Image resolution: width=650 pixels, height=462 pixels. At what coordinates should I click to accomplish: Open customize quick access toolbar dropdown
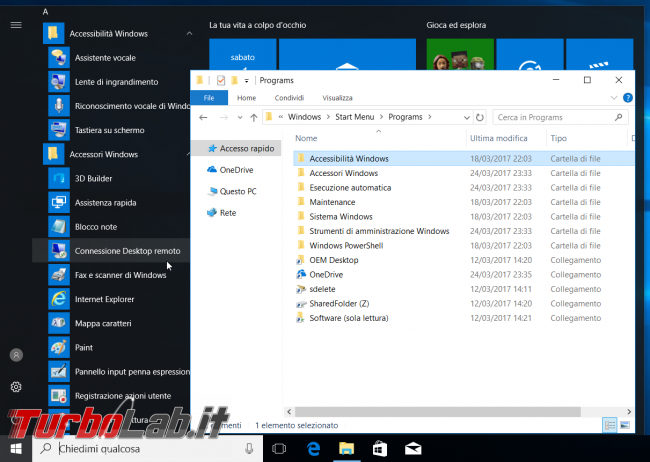(247, 80)
